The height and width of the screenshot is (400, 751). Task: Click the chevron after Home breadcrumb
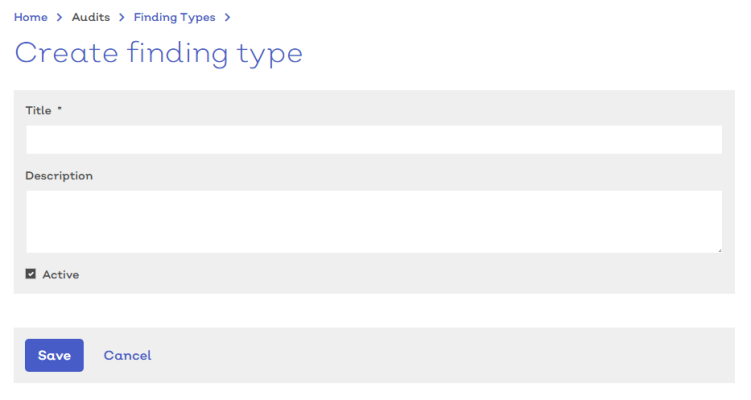coord(59,17)
